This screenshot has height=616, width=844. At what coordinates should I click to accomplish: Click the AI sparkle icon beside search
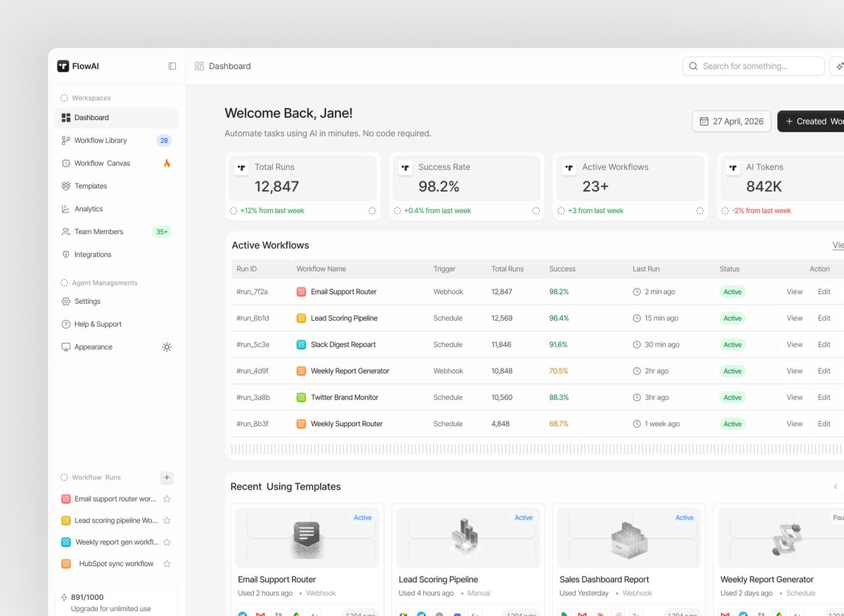click(839, 66)
